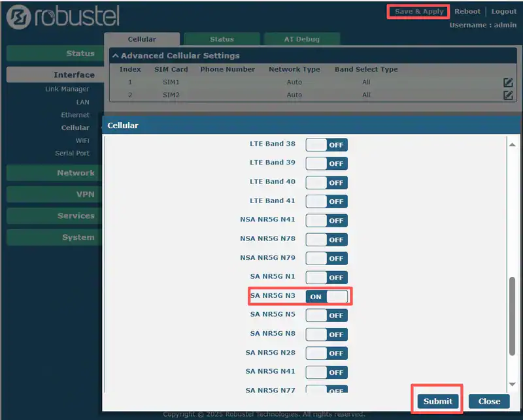Expand the Network sidebar menu
Screen dimensions: 523x420
(55, 173)
